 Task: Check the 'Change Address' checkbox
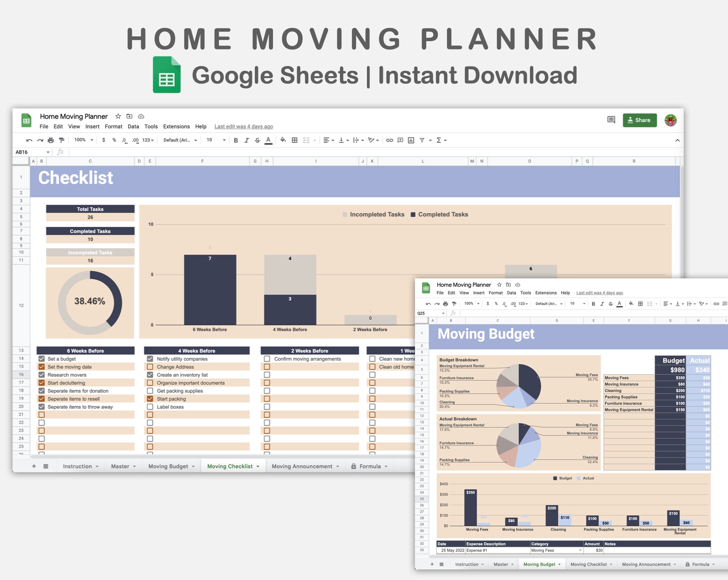tap(150, 367)
